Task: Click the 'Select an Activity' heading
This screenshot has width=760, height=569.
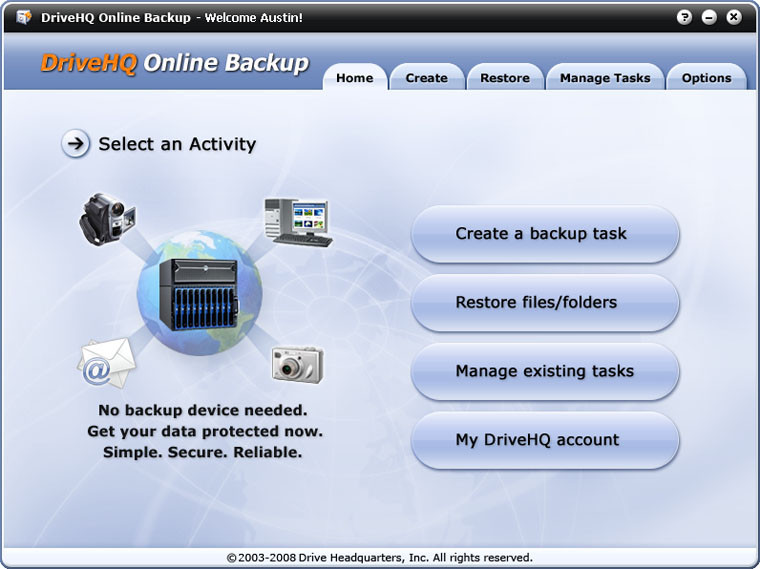Action: (x=177, y=144)
